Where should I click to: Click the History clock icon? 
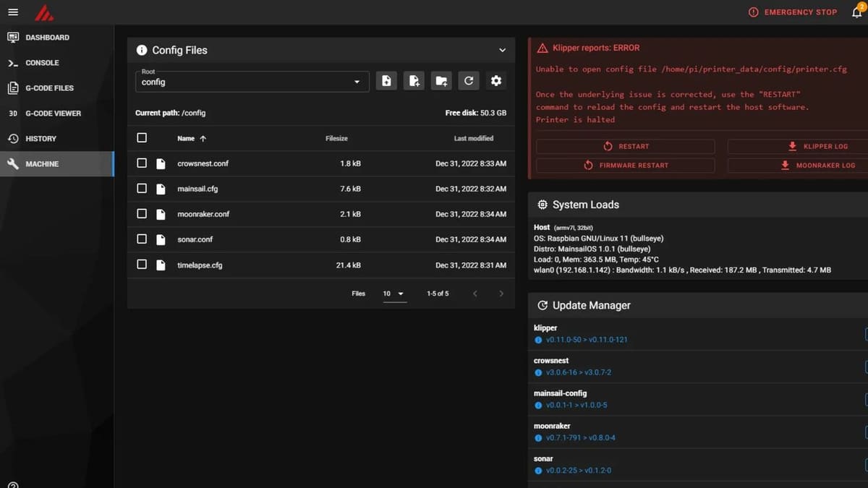pos(13,139)
